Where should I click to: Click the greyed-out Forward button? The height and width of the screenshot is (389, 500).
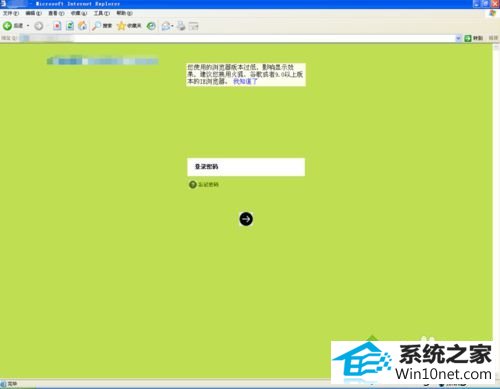tap(39, 26)
